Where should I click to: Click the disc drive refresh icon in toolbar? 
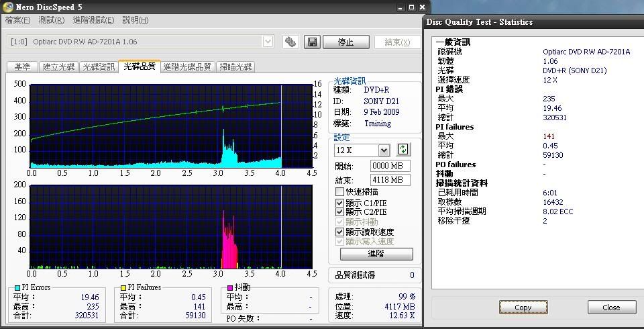[290, 42]
